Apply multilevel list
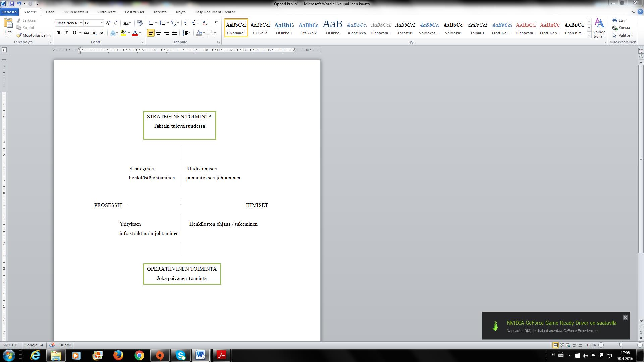This screenshot has height=362, width=644. tap(174, 23)
